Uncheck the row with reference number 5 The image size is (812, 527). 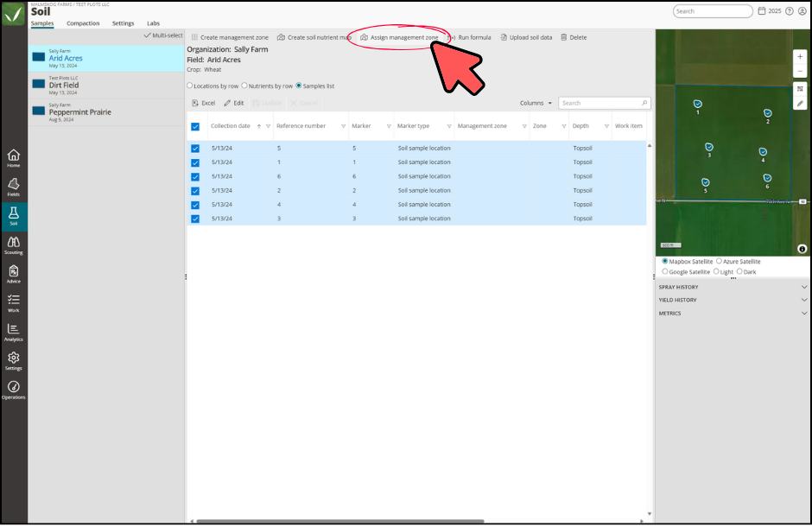click(x=195, y=149)
